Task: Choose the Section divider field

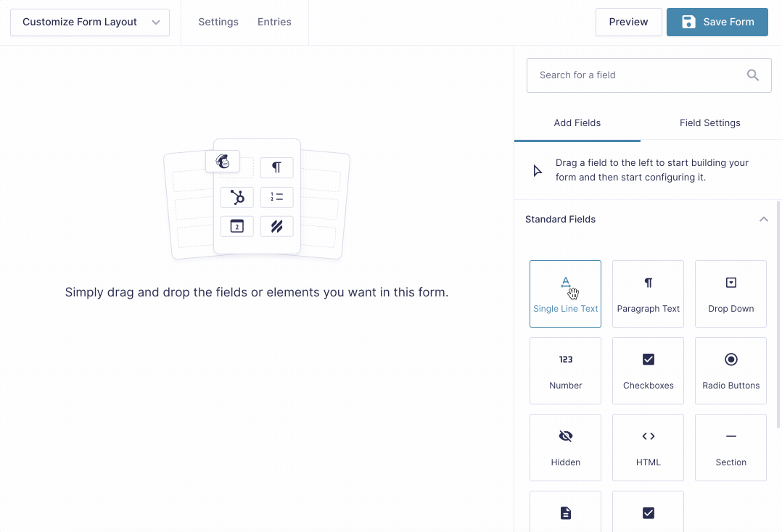Action: (730, 447)
